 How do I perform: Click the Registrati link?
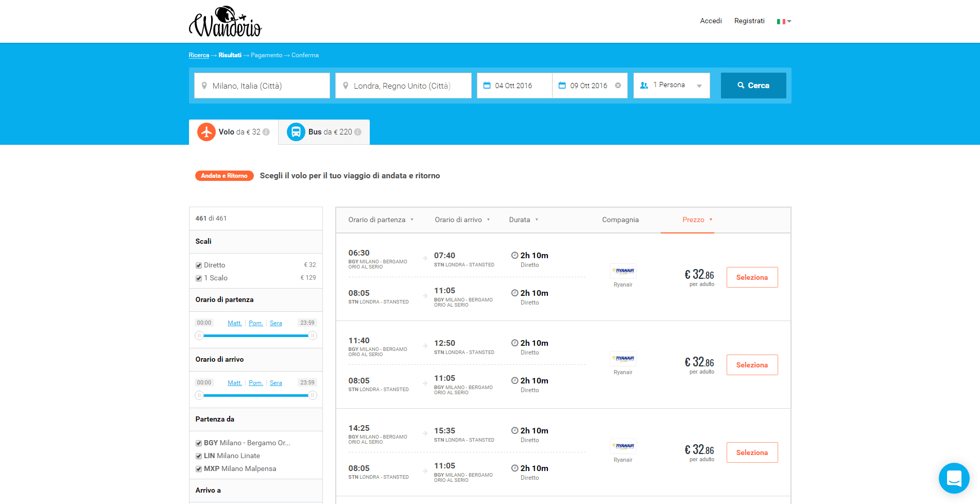point(749,21)
